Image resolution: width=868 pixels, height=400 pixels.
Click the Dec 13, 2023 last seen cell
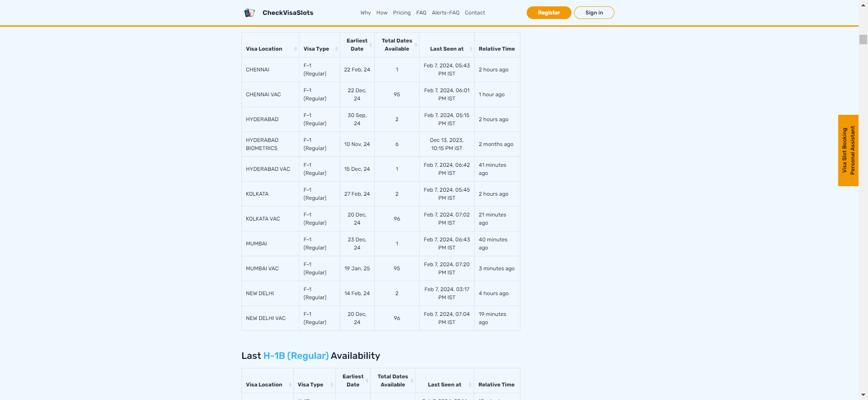(x=447, y=144)
